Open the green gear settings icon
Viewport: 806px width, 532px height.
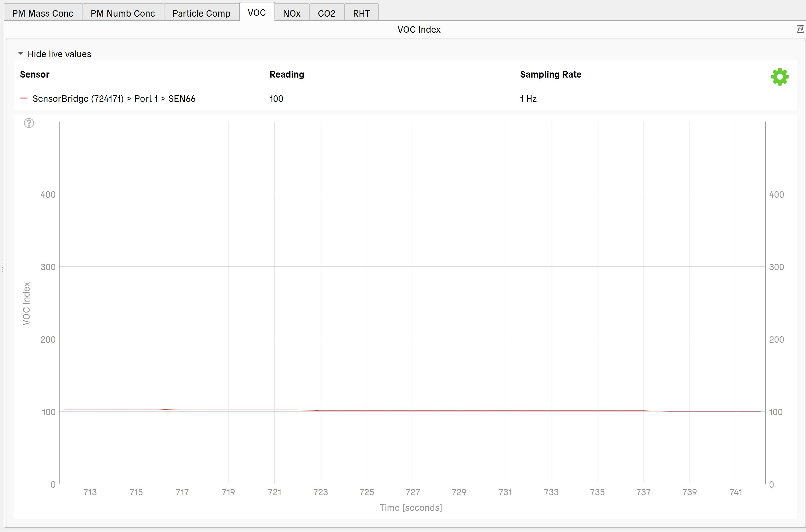point(779,77)
